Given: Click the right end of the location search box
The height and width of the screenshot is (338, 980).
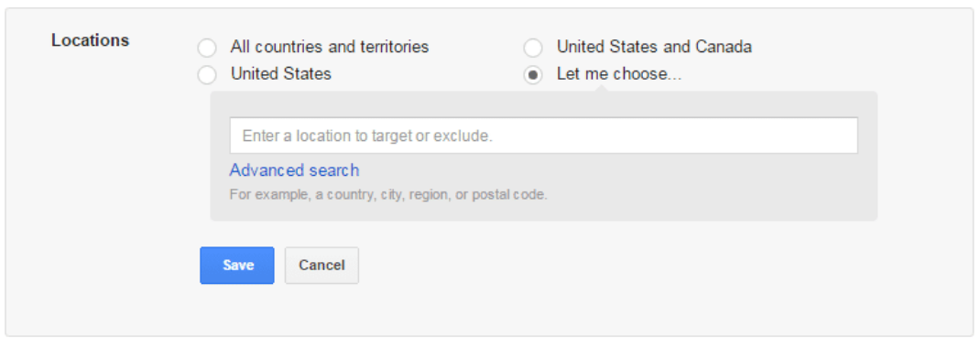Looking at the screenshot, I should pos(837,136).
